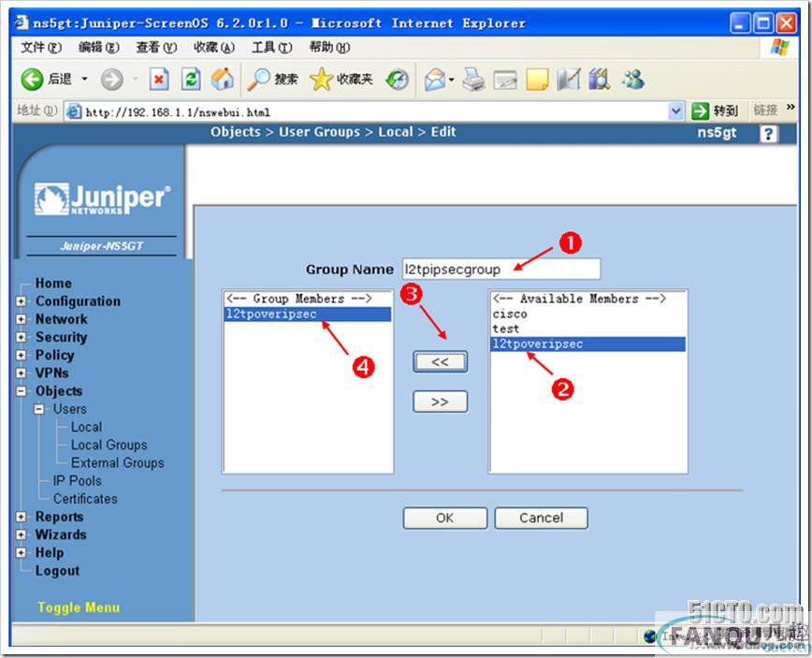
Task: Collapse the Users subtree node
Action: pos(39,409)
